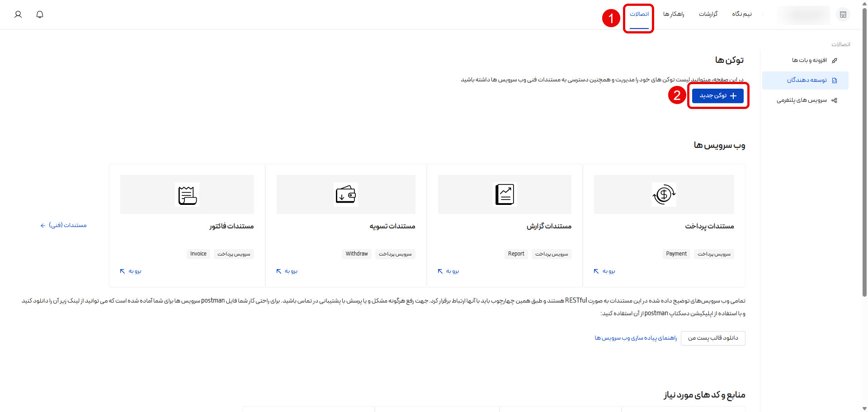The image size is (868, 412).
Task: Follow برو به link on withdraw card
Action: pos(287,271)
